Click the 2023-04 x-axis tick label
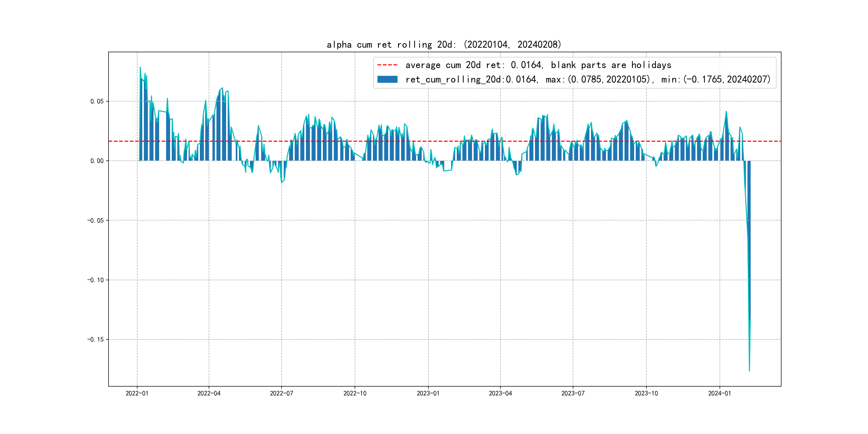 pos(500,393)
